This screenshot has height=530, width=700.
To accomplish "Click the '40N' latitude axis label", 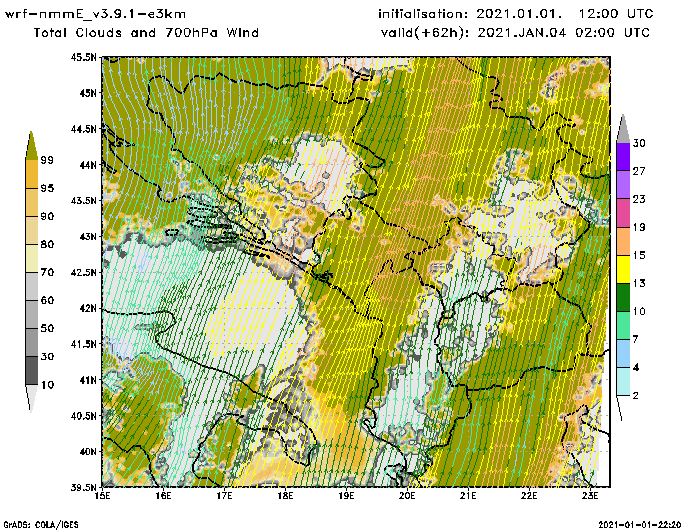I will pos(87,452).
